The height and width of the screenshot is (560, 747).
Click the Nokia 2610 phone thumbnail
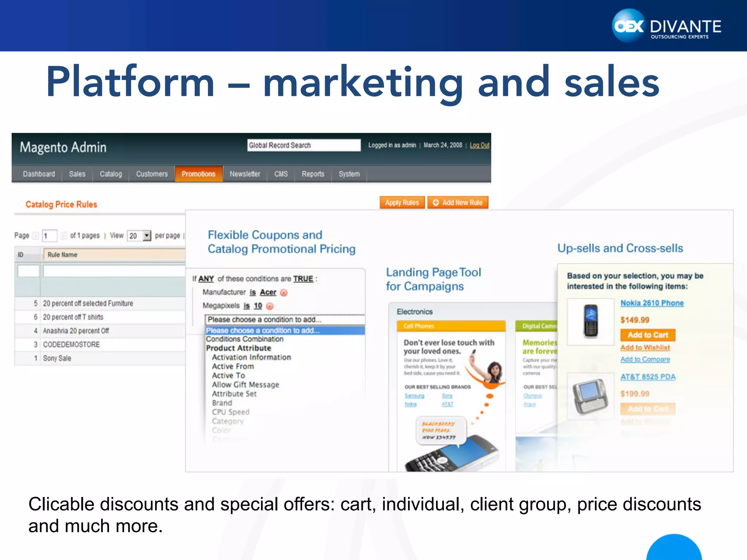coord(591,321)
